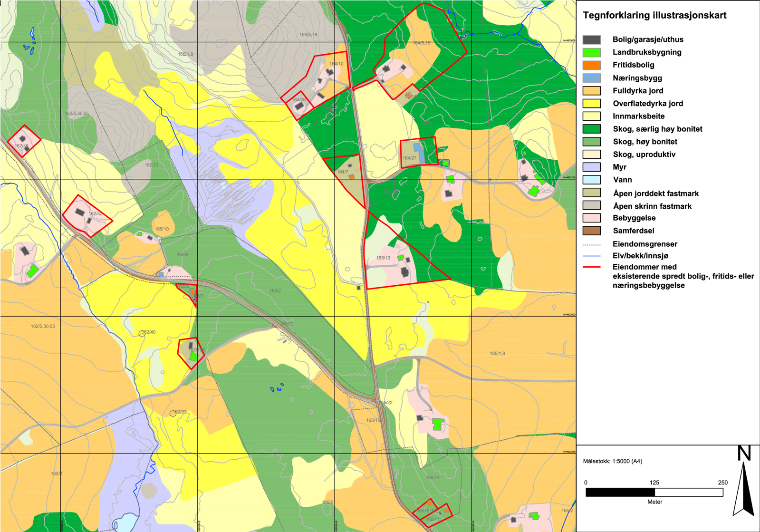Click the blue building inside parcel 164/27
The height and width of the screenshot is (532, 760).
[x=419, y=152]
